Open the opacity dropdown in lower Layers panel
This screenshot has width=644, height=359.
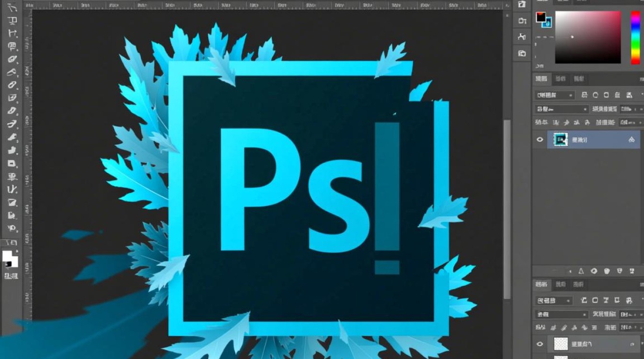(632, 314)
